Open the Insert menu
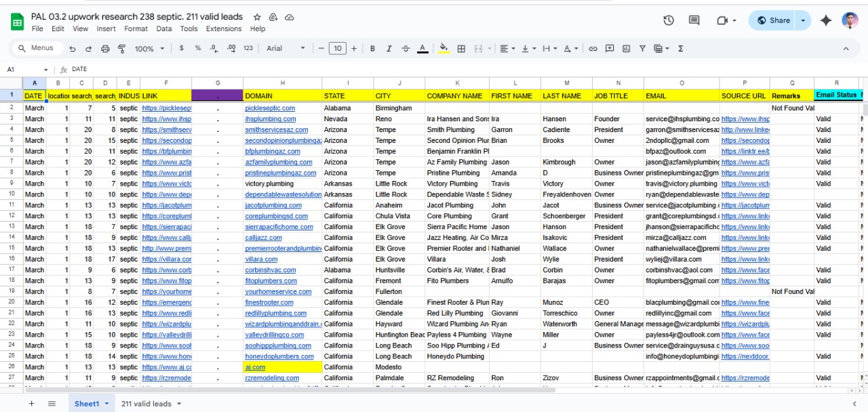Image resolution: width=868 pixels, height=412 pixels. [x=106, y=28]
